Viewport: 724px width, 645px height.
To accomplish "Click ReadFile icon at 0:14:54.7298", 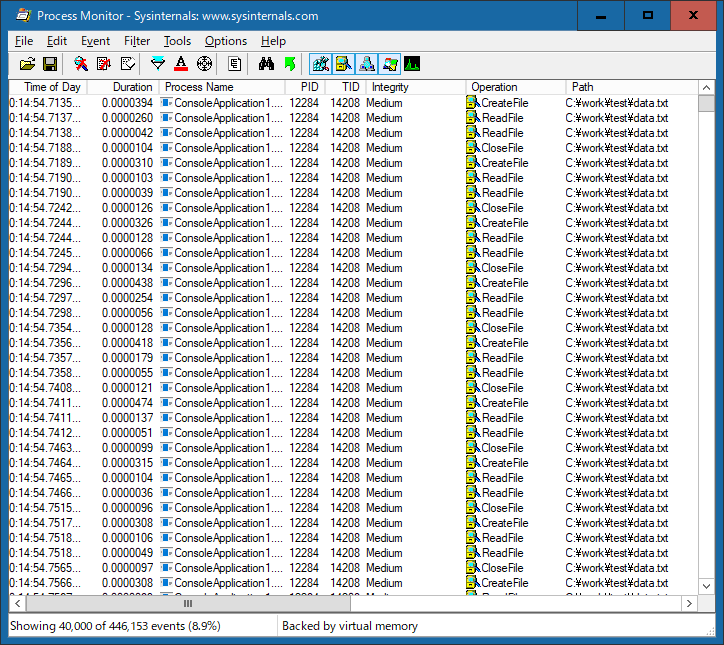I will (471, 313).
